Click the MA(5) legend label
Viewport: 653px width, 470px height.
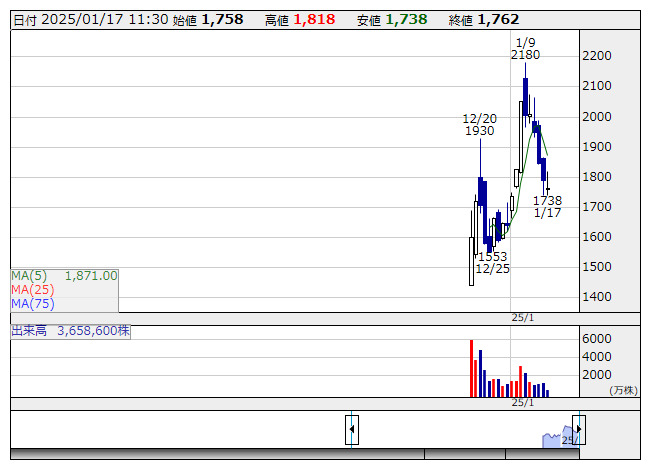point(29,276)
